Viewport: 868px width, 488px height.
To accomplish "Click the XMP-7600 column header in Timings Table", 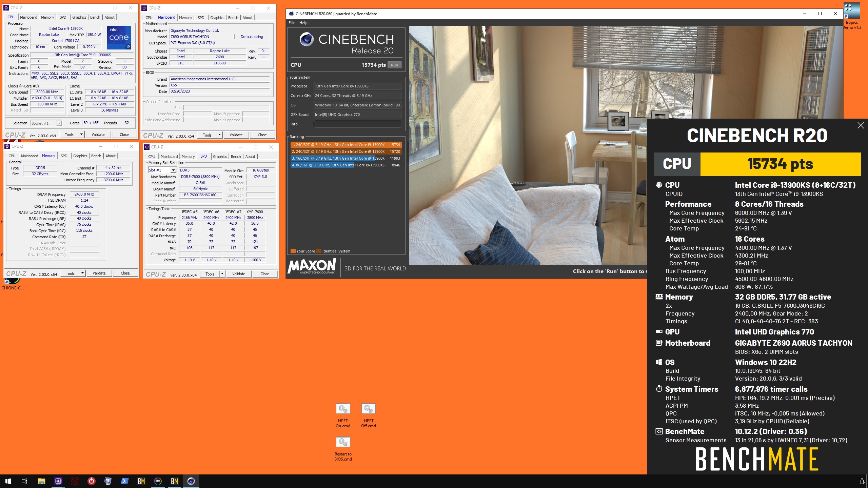I will tap(255, 212).
